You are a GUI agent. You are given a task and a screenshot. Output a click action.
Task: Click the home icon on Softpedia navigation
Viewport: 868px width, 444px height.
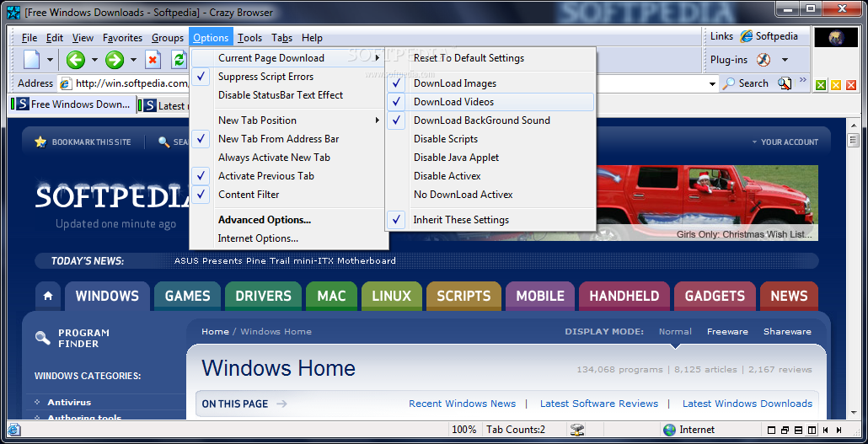(x=48, y=296)
